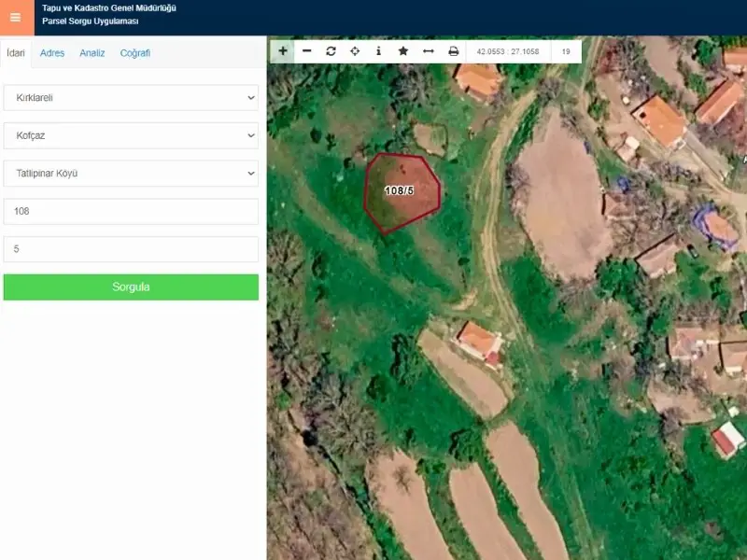Viewport: 747px width, 560px height.
Task: Open favorites with the star icon
Action: coord(403,51)
